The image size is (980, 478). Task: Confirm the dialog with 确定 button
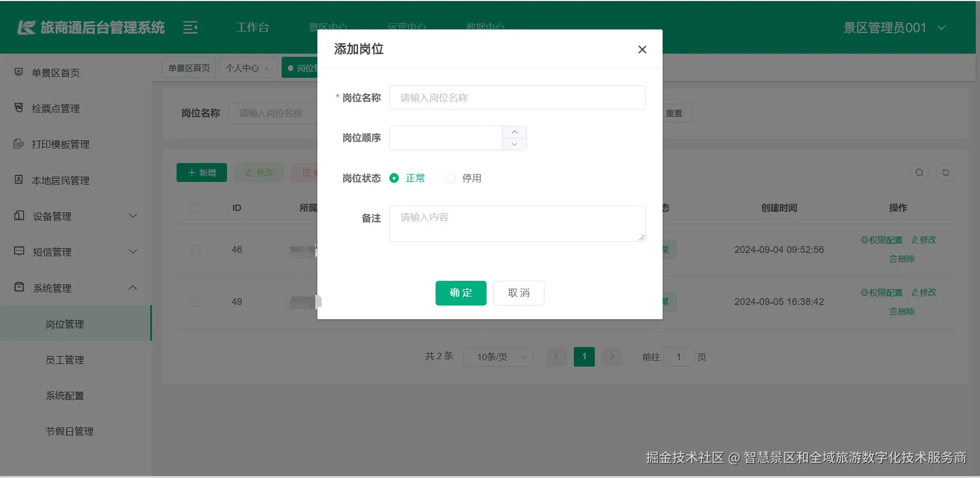460,293
